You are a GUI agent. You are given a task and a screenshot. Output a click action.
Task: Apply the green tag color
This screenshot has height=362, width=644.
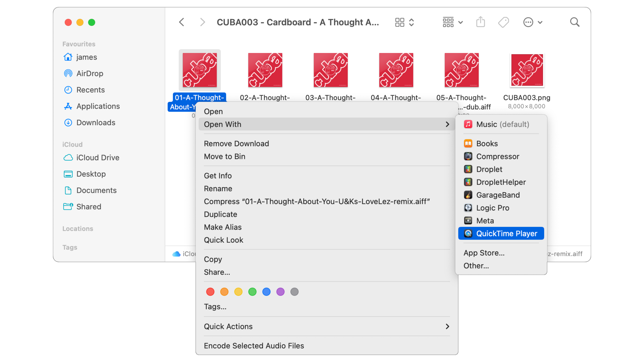252,292
